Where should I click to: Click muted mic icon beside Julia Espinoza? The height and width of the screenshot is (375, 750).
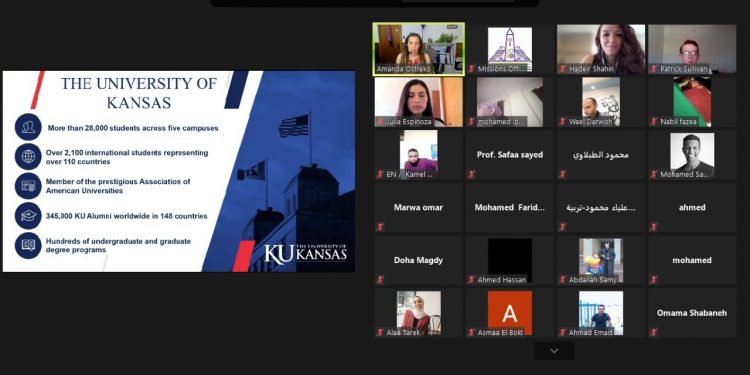point(380,121)
